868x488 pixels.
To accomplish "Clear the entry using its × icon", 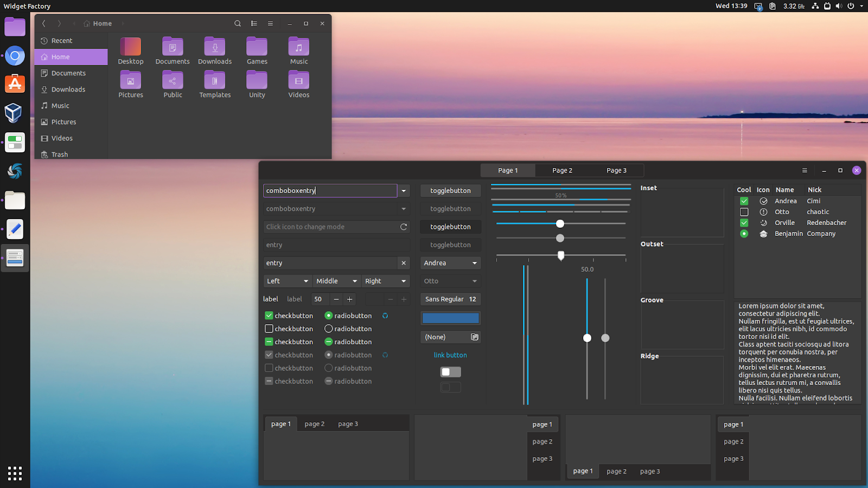I will pyautogui.click(x=404, y=263).
